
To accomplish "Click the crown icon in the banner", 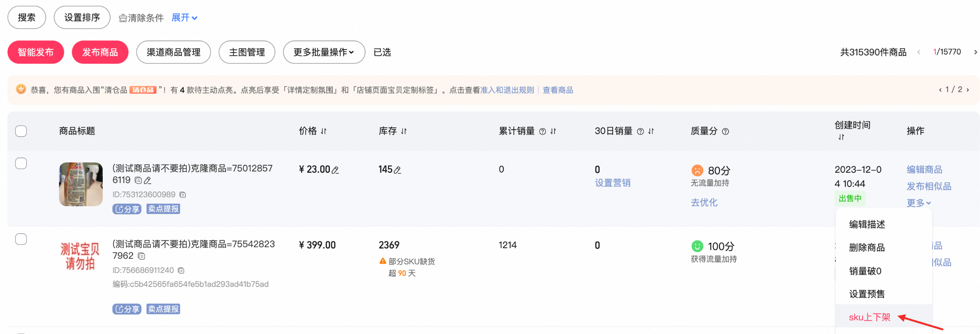I will (21, 89).
